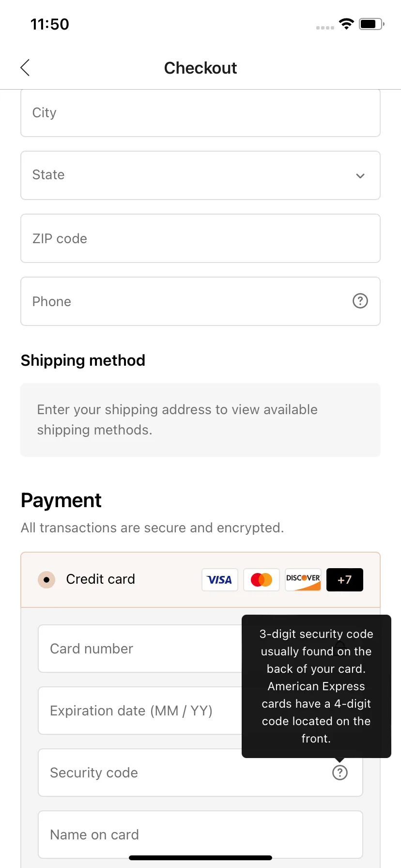Click the Card number field

point(140,649)
